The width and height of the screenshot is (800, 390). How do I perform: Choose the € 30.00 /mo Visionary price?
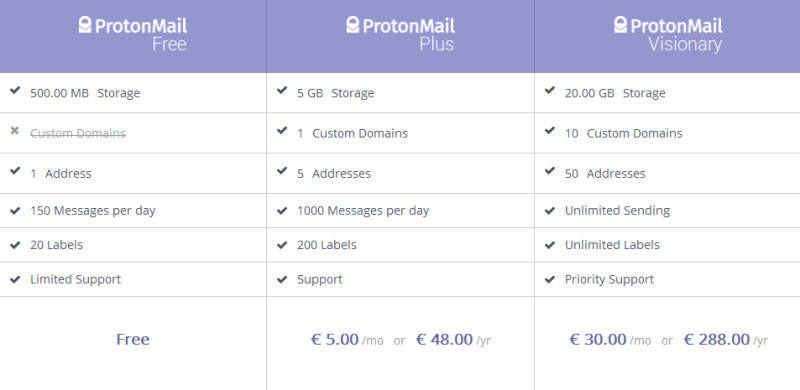[x=610, y=339]
